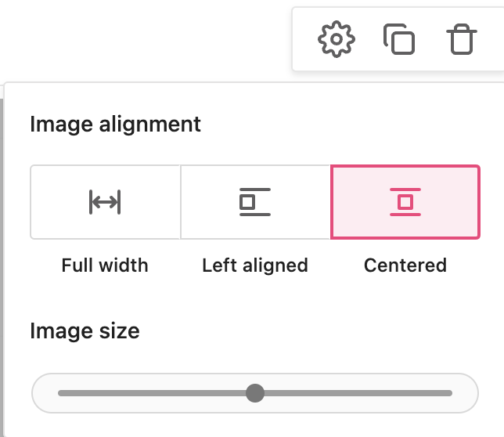504x437 pixels.
Task: Click the 'Full width' text label
Action: (105, 265)
